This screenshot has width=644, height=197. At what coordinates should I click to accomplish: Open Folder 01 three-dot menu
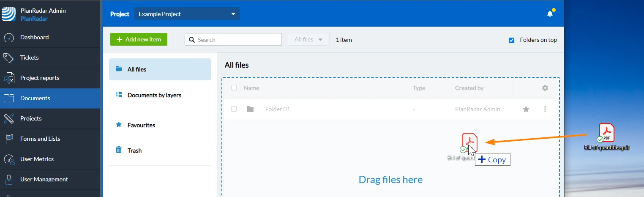click(545, 109)
